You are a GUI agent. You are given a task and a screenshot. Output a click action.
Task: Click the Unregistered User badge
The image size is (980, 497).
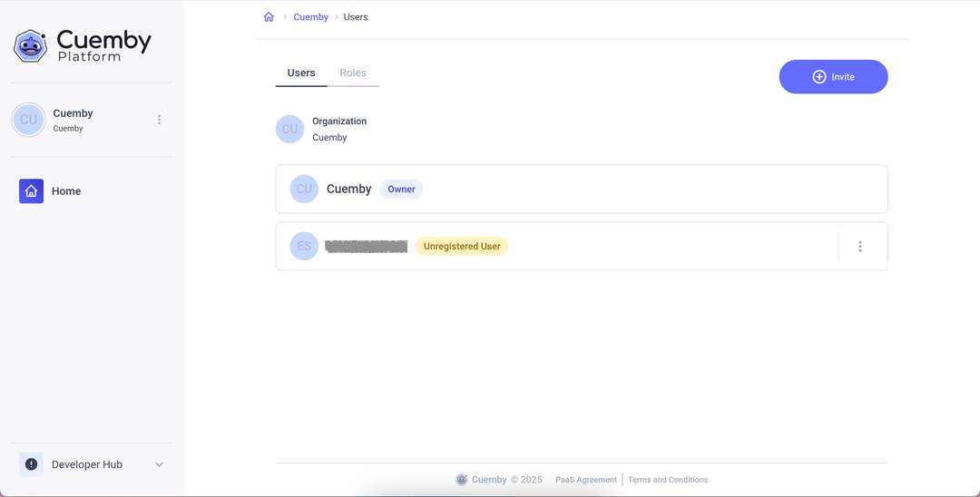pos(462,246)
